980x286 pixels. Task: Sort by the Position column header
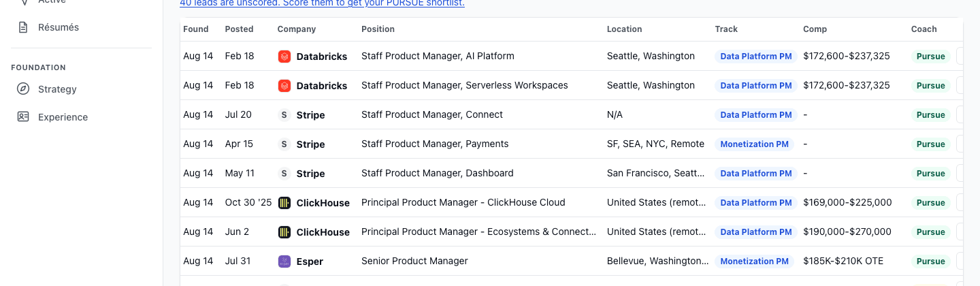(x=378, y=29)
